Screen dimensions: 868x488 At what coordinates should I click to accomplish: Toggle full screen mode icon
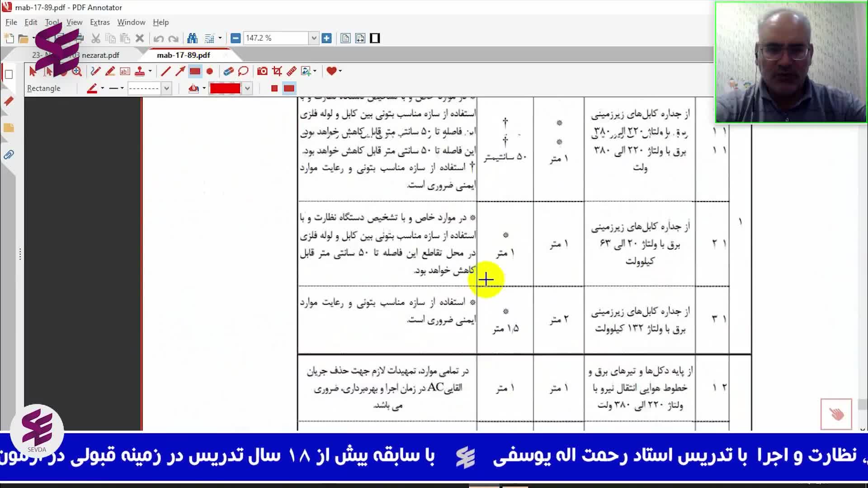click(375, 38)
